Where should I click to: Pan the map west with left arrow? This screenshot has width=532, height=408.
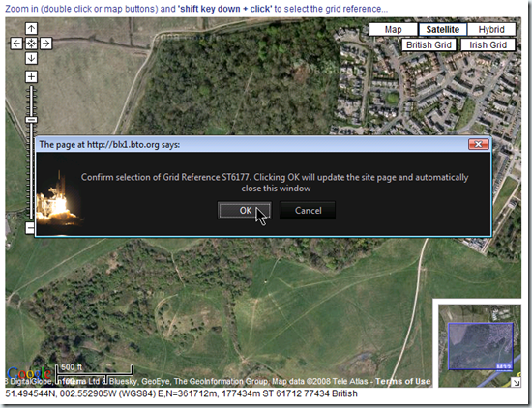[x=16, y=44]
